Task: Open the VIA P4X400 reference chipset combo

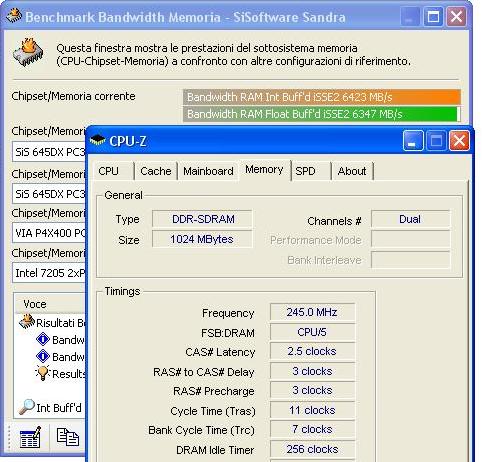Action: click(x=49, y=233)
